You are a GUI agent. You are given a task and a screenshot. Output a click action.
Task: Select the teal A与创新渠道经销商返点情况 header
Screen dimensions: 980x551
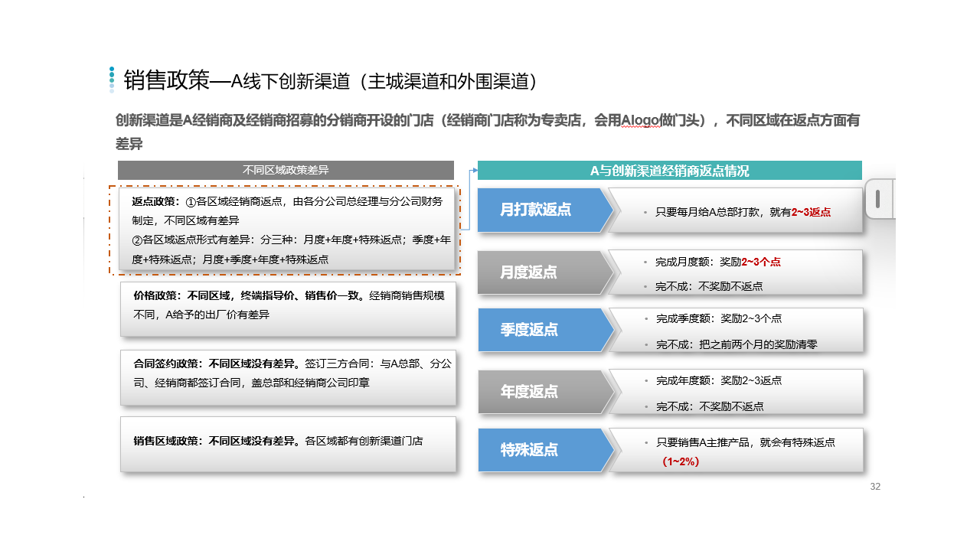tap(669, 171)
